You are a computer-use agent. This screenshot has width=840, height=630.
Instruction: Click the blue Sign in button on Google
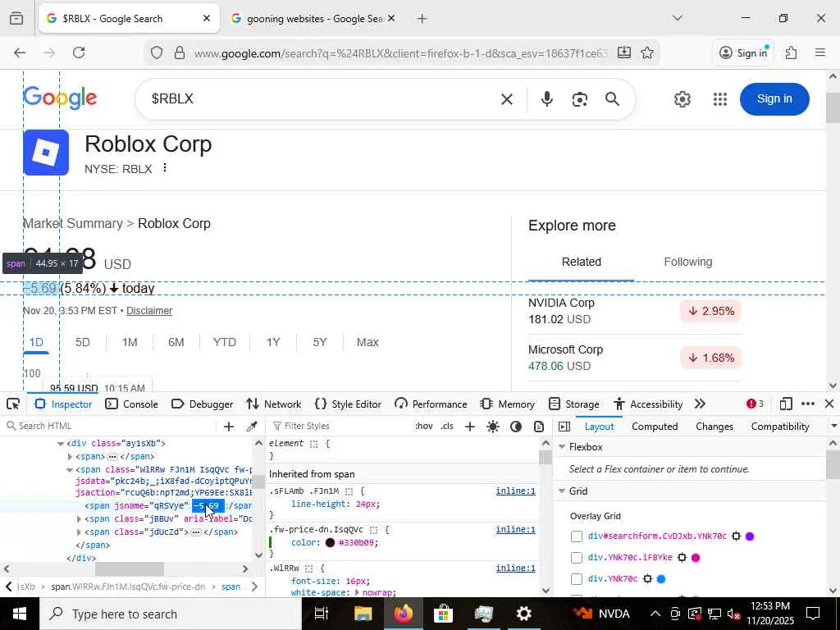[774, 99]
